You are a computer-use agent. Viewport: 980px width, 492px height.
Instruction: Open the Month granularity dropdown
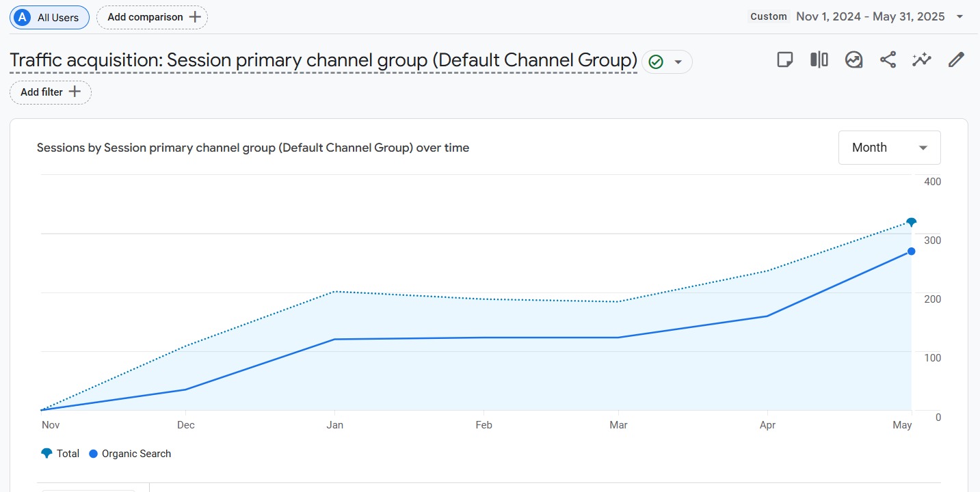(x=889, y=148)
